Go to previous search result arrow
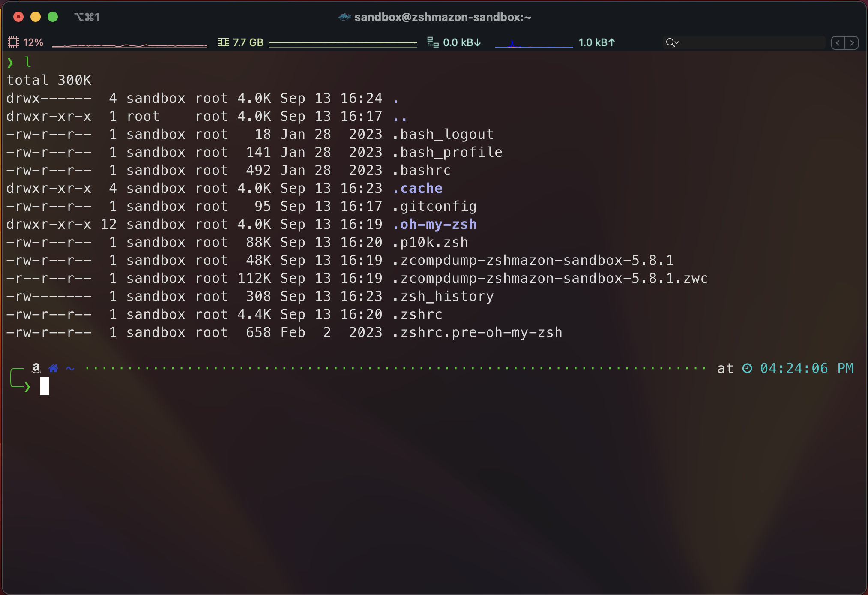This screenshot has height=595, width=868. (838, 43)
